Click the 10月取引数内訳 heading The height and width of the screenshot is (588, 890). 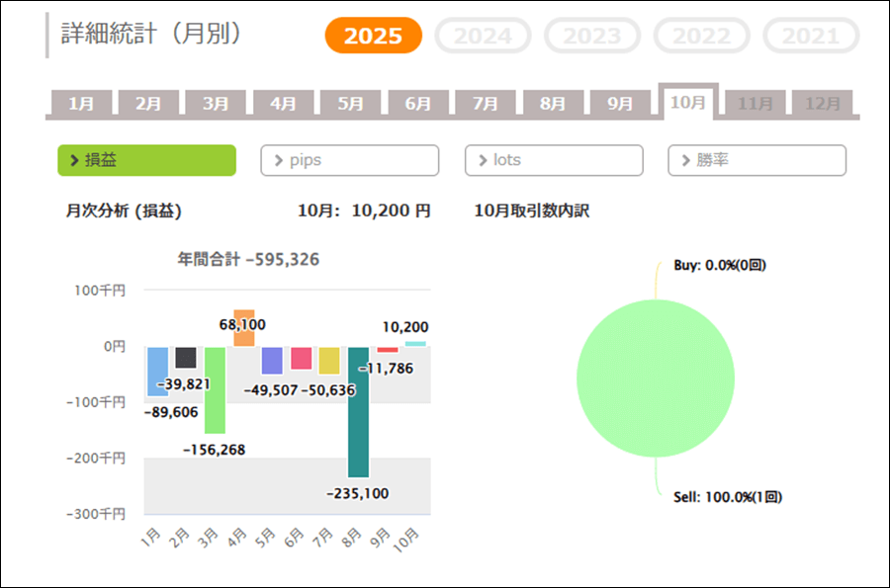click(x=532, y=210)
